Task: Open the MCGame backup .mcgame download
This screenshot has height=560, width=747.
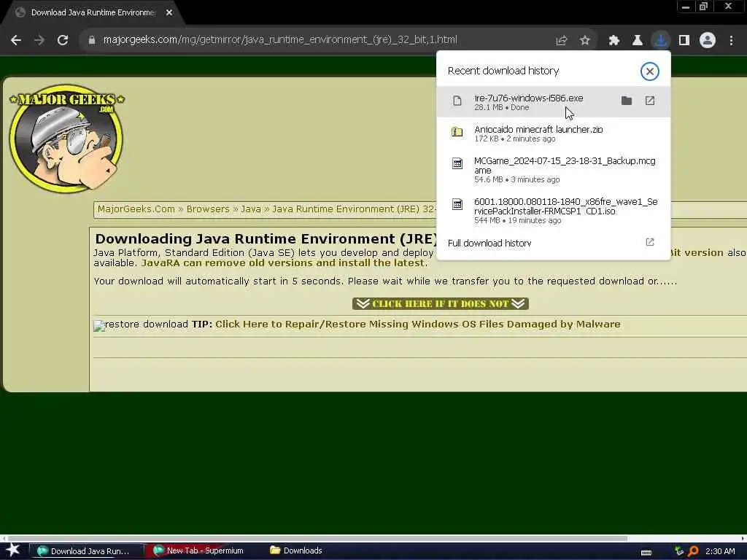Action: 553,169
